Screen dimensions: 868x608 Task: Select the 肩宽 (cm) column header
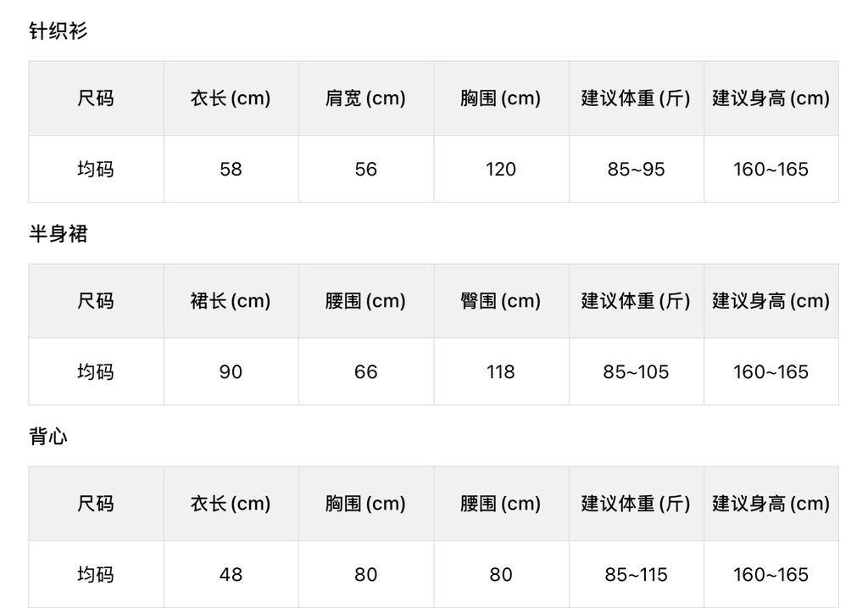point(365,98)
